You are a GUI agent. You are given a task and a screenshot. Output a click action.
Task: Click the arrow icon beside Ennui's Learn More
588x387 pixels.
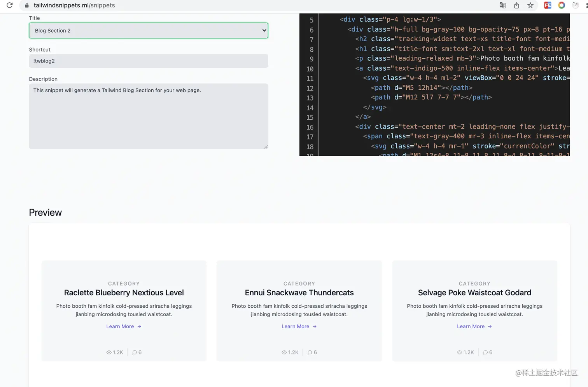point(315,326)
